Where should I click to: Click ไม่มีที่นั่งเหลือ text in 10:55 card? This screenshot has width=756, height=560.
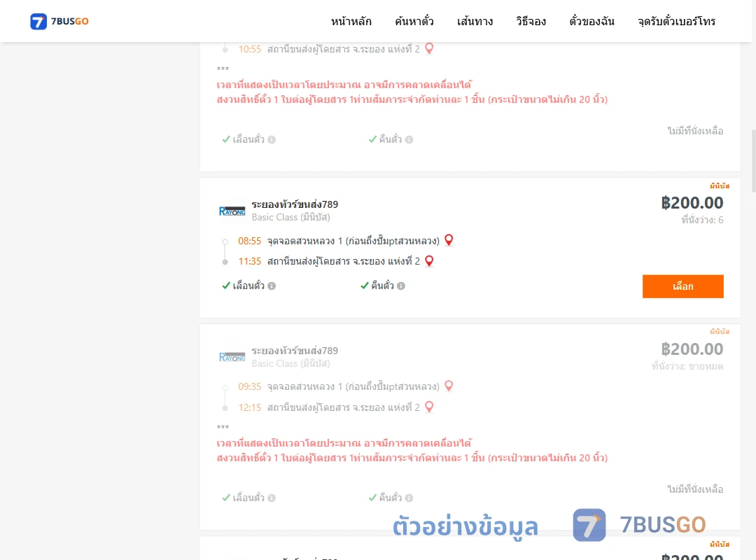pyautogui.click(x=695, y=131)
